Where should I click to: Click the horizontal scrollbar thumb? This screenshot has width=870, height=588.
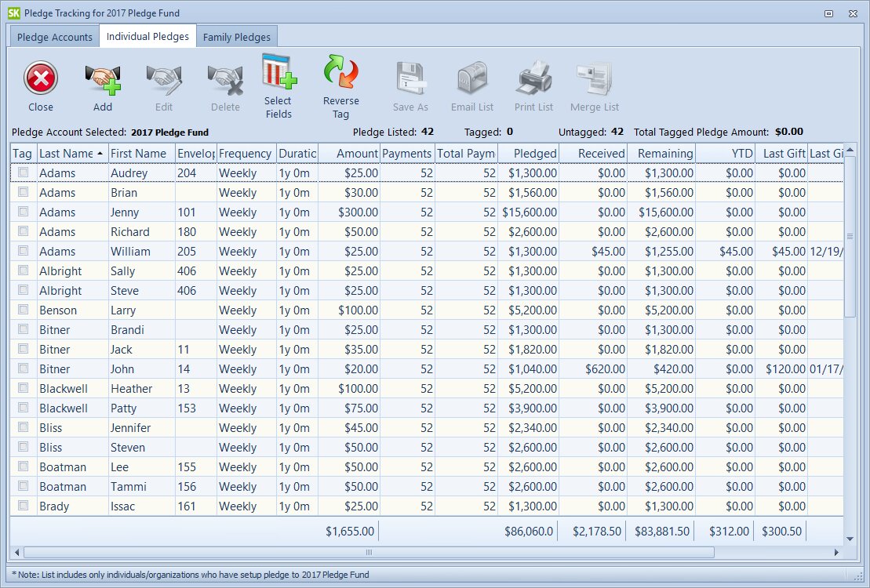pyautogui.click(x=369, y=552)
